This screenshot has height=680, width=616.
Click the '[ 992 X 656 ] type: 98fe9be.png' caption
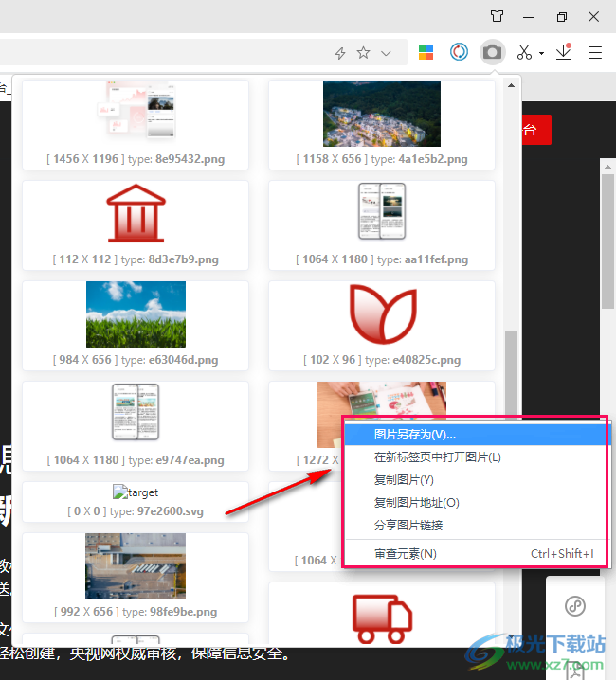coord(136,612)
